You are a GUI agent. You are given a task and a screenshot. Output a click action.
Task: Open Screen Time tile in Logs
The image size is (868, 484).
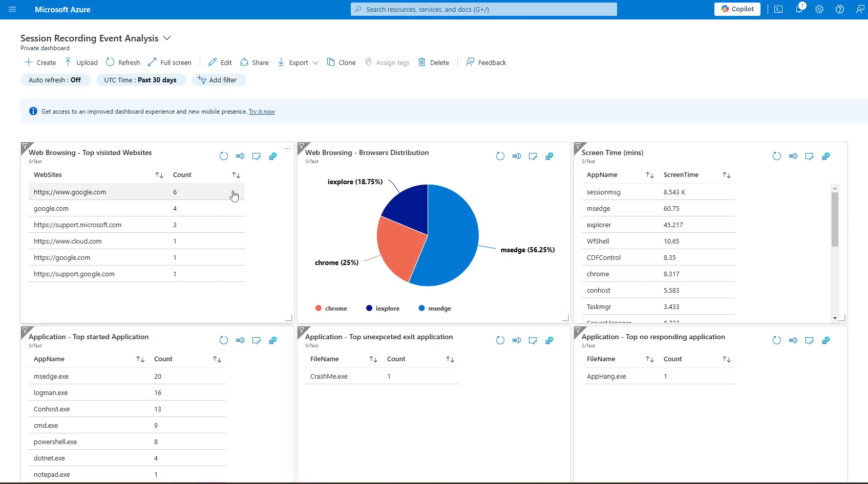coord(826,156)
